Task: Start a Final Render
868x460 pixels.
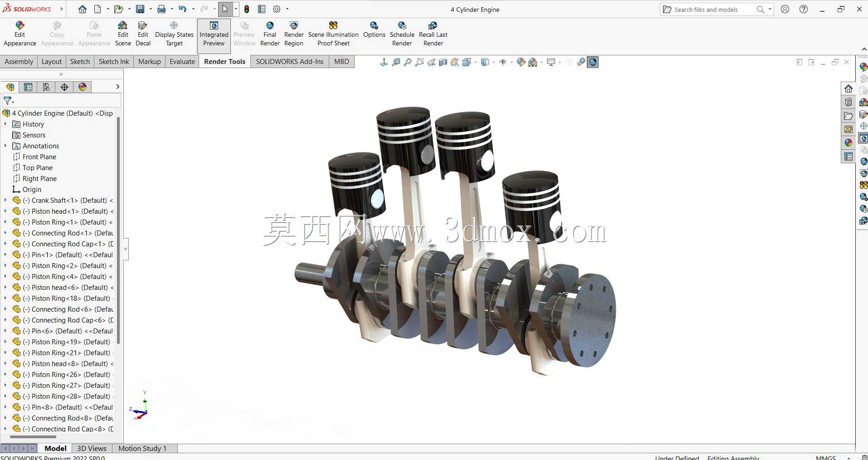Action: pyautogui.click(x=270, y=34)
